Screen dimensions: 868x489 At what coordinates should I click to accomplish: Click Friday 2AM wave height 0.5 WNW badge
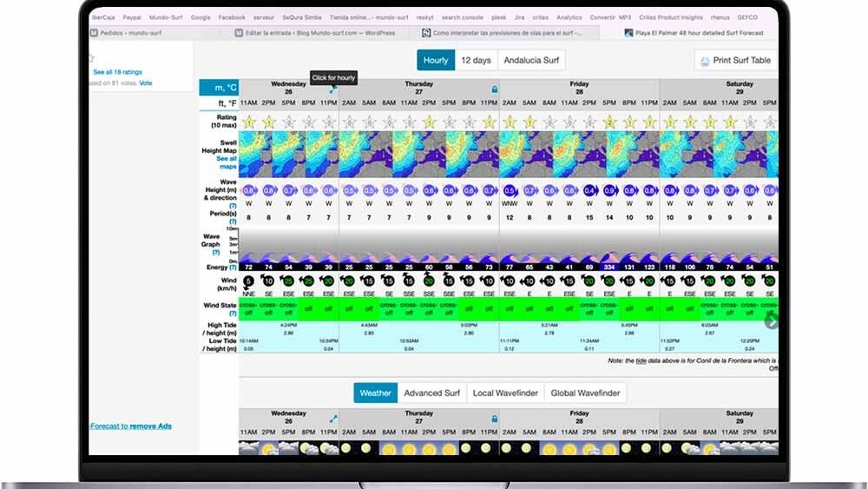(510, 190)
